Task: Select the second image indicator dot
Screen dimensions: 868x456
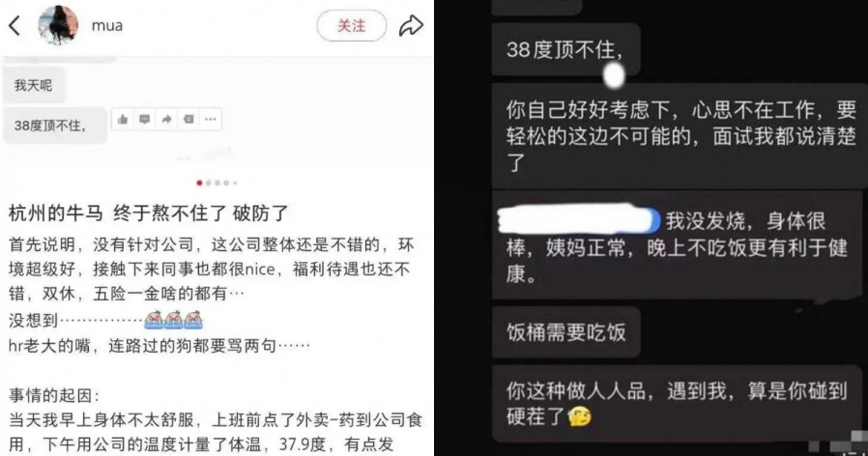Action: click(208, 183)
